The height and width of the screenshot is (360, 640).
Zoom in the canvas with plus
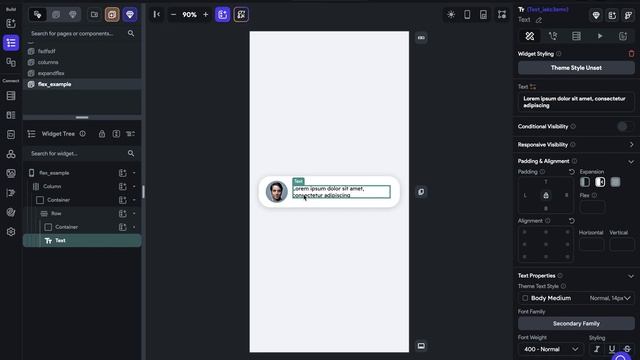pyautogui.click(x=206, y=14)
